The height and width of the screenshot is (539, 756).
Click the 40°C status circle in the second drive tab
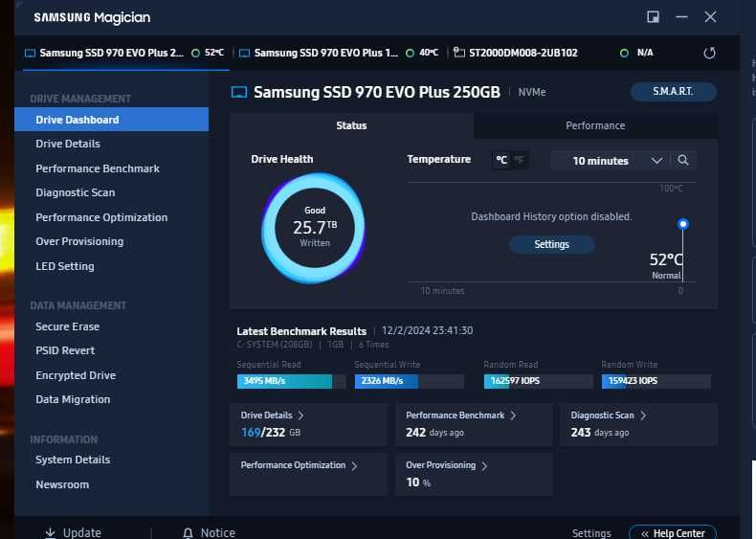click(410, 53)
